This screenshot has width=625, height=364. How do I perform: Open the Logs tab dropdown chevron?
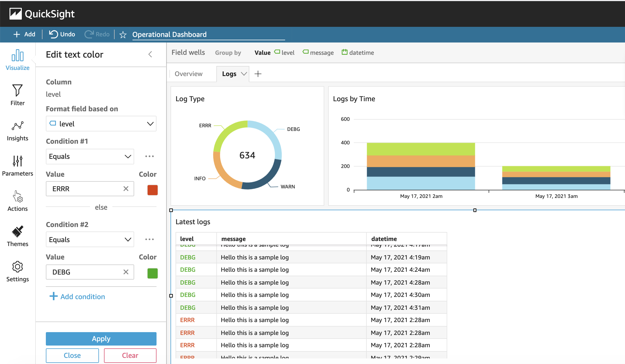pos(244,74)
